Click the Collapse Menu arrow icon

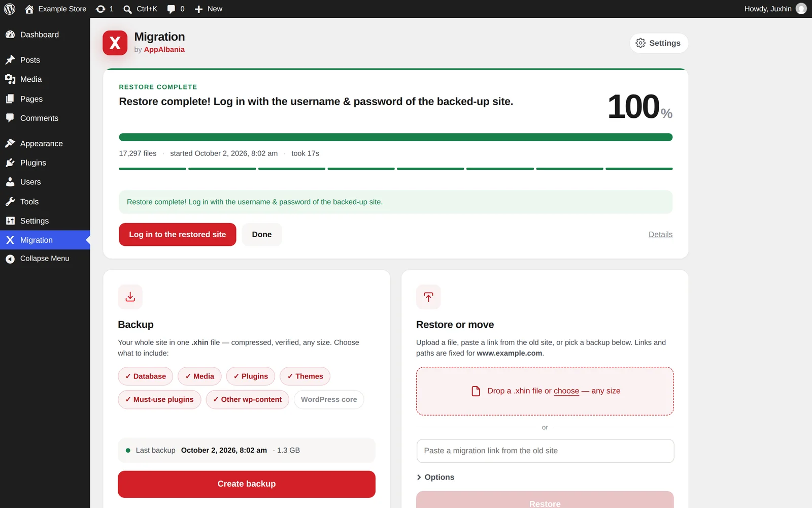pyautogui.click(x=10, y=259)
